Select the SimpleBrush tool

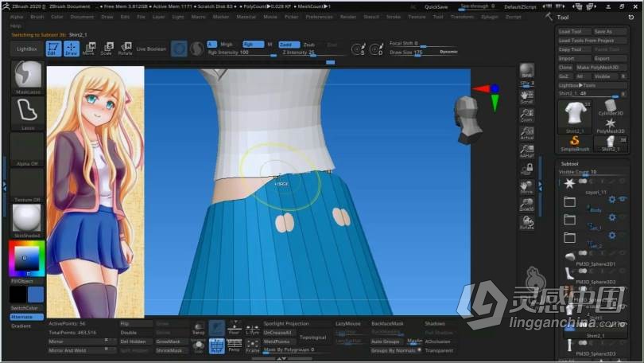click(574, 144)
